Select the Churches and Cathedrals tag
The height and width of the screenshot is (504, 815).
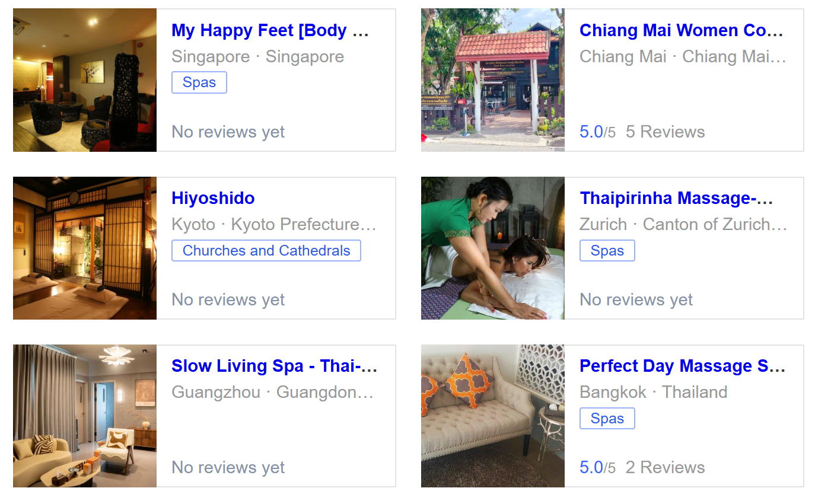(x=266, y=250)
